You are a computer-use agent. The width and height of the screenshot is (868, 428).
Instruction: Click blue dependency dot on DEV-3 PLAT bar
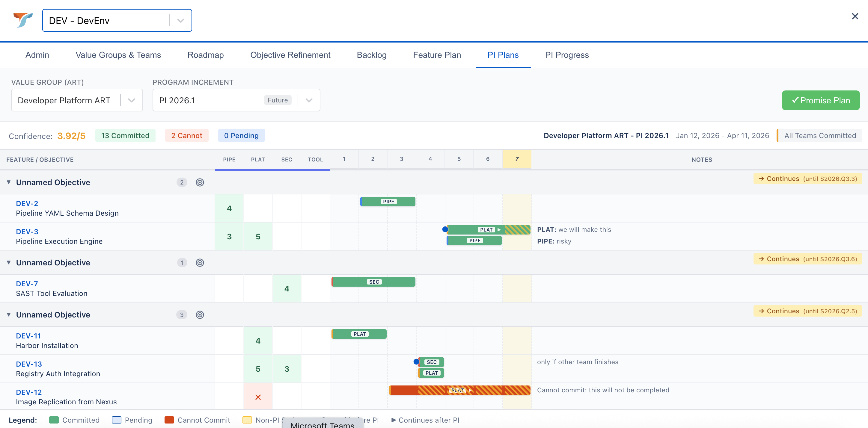click(x=445, y=229)
